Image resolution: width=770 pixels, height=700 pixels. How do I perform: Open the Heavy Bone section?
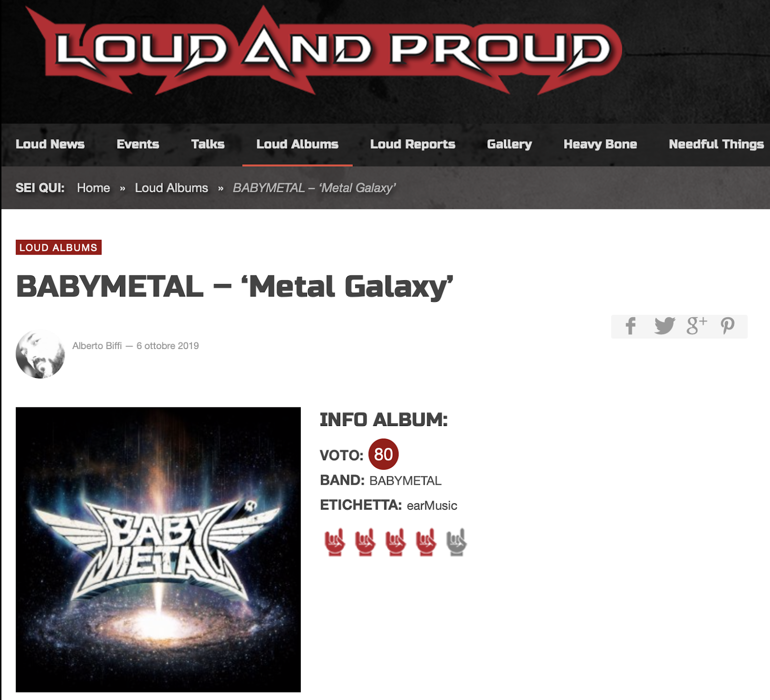600,144
